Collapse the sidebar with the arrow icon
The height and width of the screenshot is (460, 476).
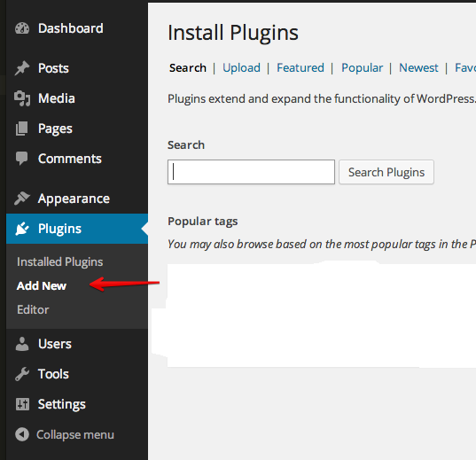coord(22,434)
